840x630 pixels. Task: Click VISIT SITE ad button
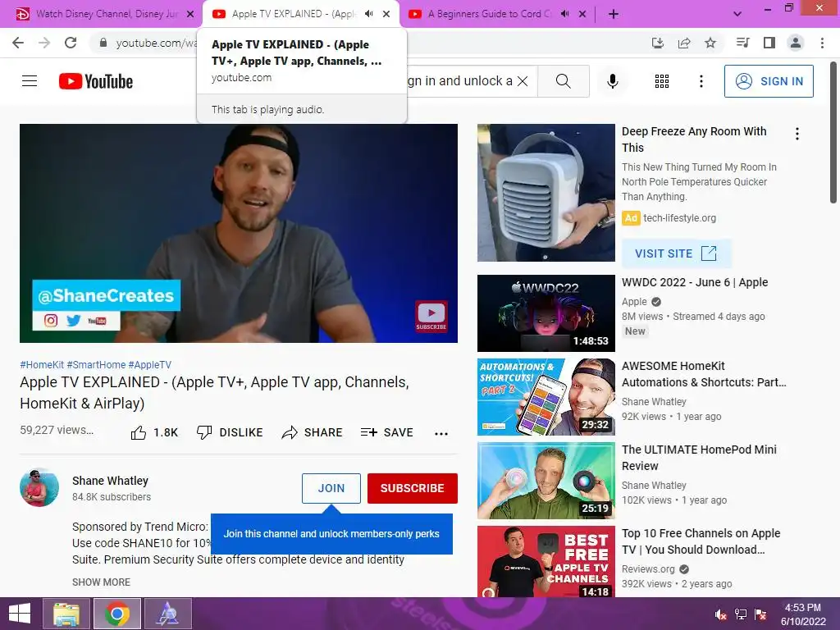pyautogui.click(x=676, y=253)
